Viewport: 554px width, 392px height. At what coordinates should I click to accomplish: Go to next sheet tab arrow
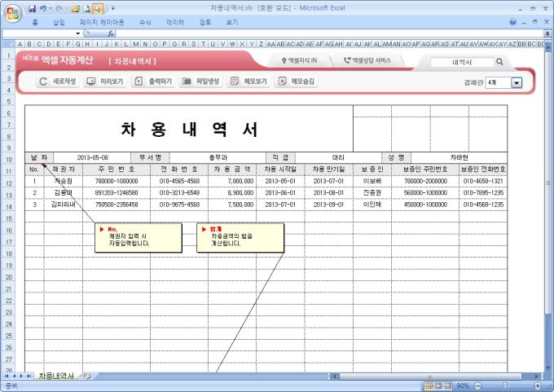[x=21, y=376]
